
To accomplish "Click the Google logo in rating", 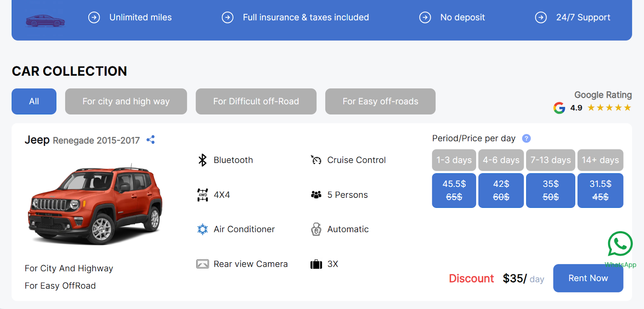I will (x=559, y=108).
